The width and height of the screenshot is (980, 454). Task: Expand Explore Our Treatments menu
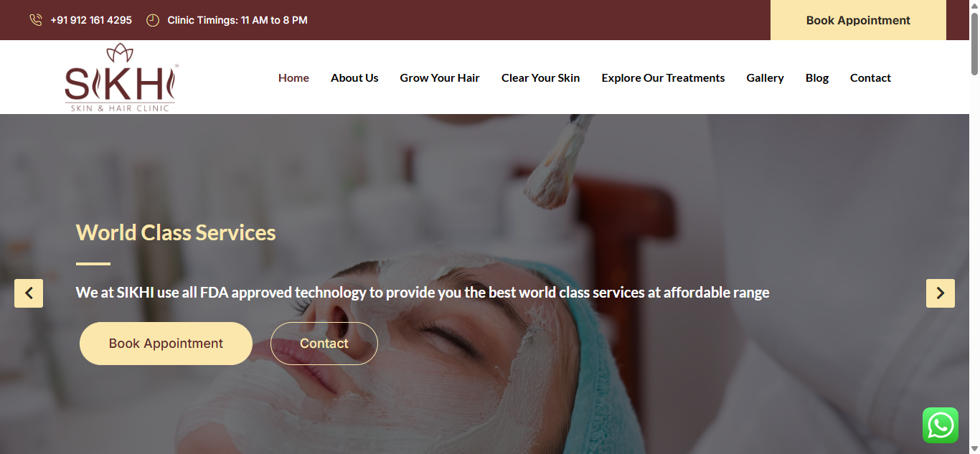tap(663, 77)
